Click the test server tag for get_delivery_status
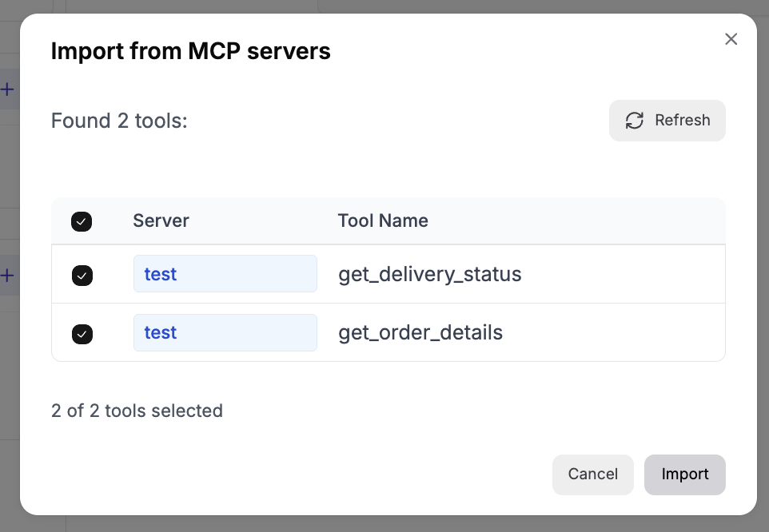The image size is (769, 532). tap(225, 274)
